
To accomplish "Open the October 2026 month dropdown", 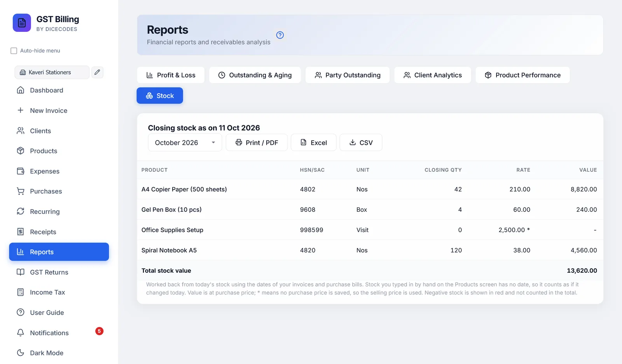I will (185, 143).
